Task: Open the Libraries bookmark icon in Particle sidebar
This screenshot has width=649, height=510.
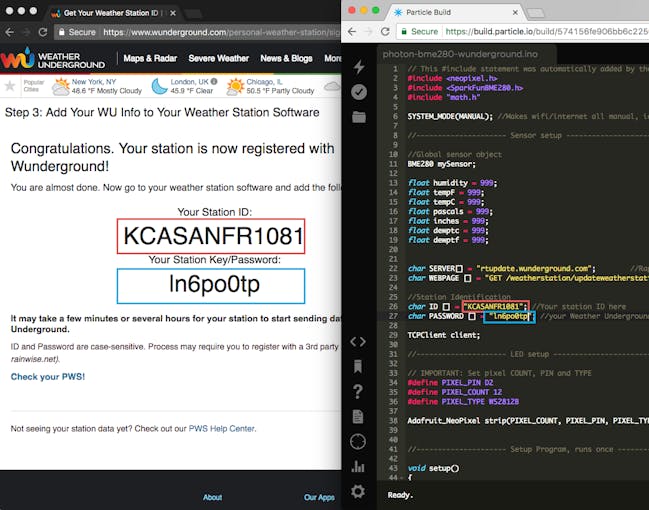Action: click(358, 366)
